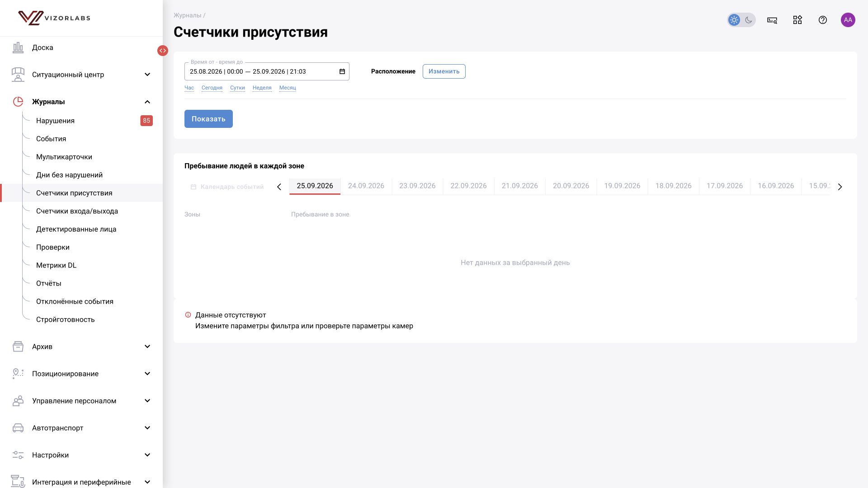Click the Интеграция и периферийные icon
This screenshot has width=868, height=488.
(x=18, y=481)
